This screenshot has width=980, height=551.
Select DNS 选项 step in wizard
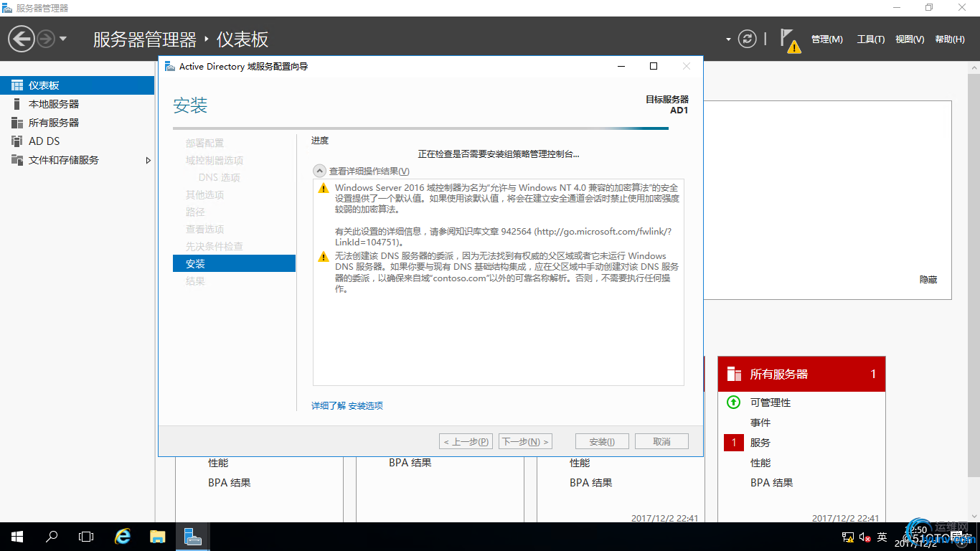(x=219, y=177)
